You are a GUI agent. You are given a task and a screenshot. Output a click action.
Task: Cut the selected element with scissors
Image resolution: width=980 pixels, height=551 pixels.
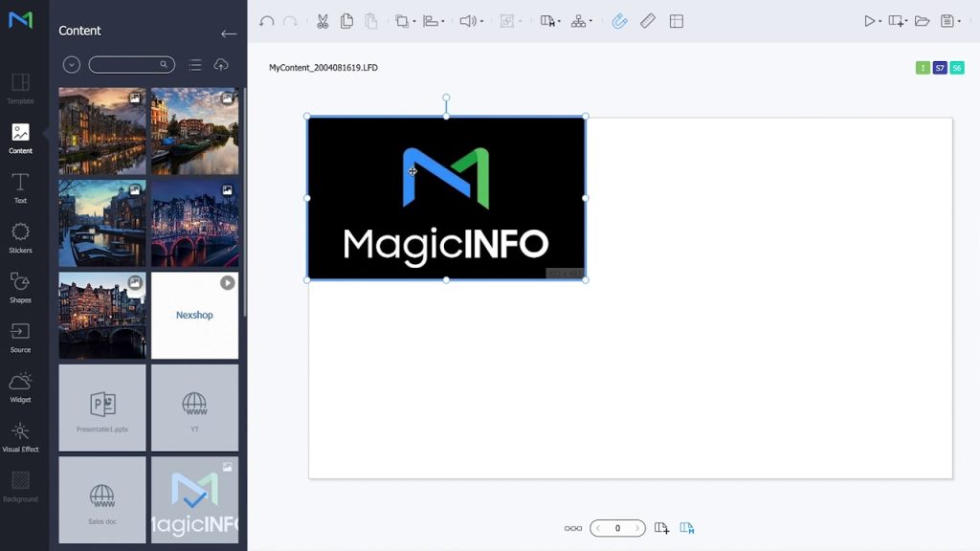(x=323, y=21)
